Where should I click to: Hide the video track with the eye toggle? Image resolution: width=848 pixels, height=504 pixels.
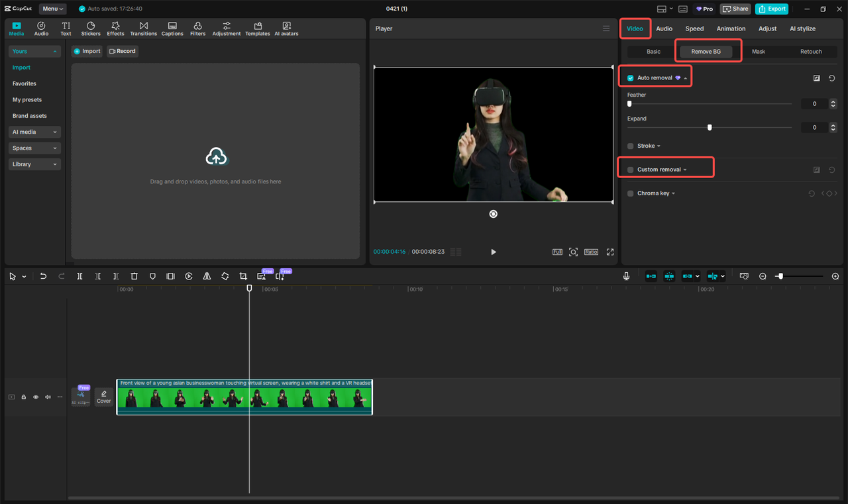click(x=35, y=397)
